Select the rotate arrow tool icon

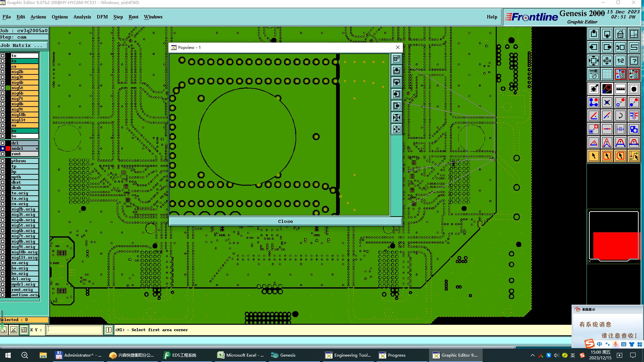[620, 116]
